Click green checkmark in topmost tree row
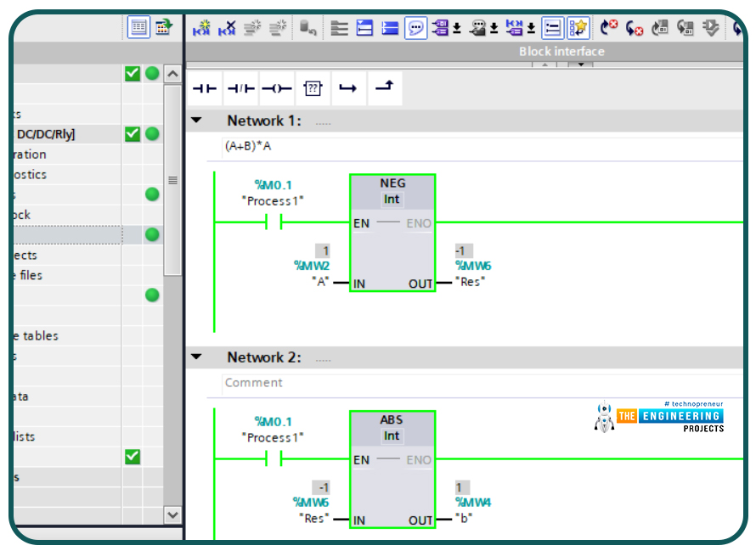Image resolution: width=756 pixels, height=551 pixels. [133, 73]
